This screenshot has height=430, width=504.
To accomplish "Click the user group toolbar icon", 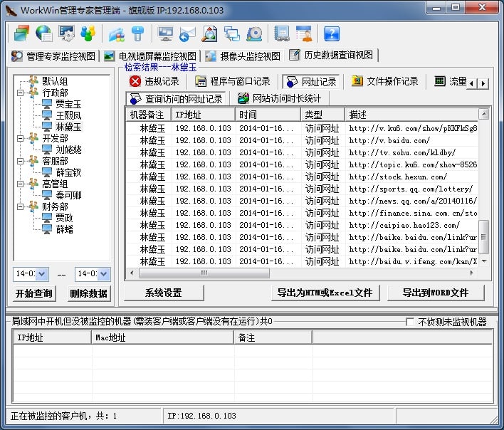I will [88, 33].
